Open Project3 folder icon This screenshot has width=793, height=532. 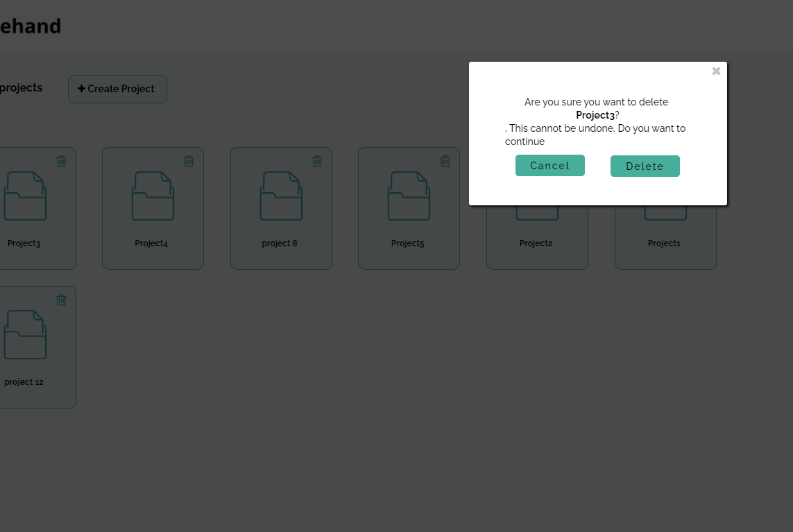(25, 196)
